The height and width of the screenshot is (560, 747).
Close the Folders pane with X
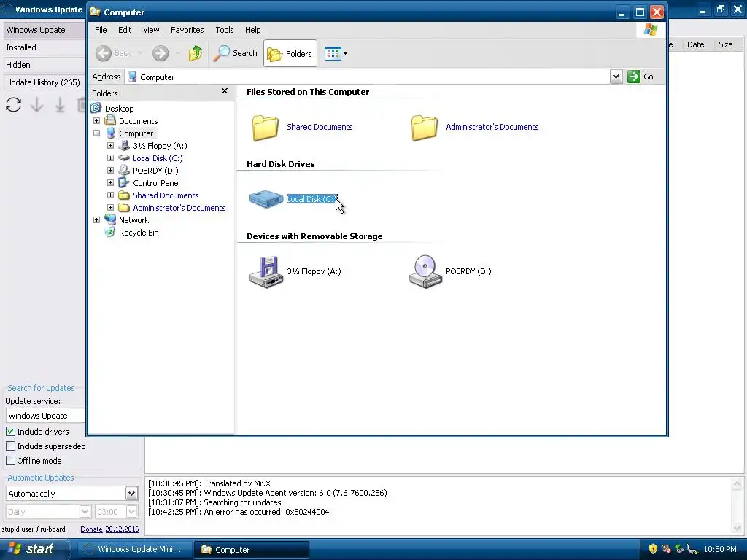point(225,91)
